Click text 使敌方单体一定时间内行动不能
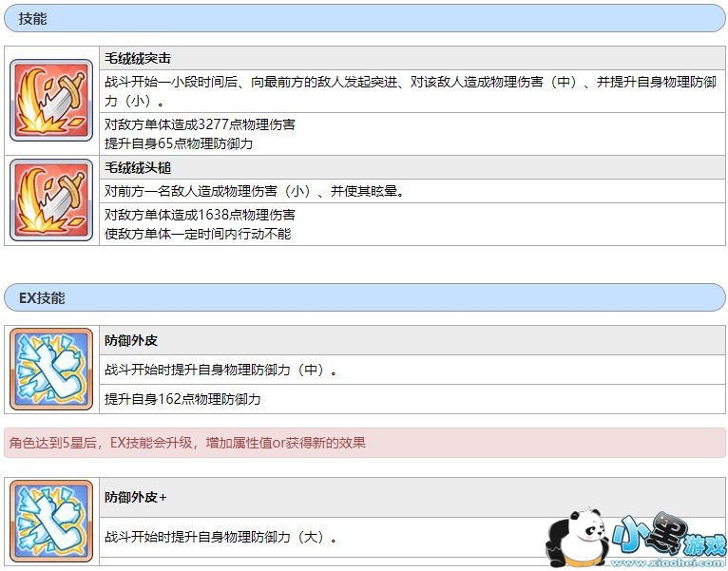 [198, 234]
